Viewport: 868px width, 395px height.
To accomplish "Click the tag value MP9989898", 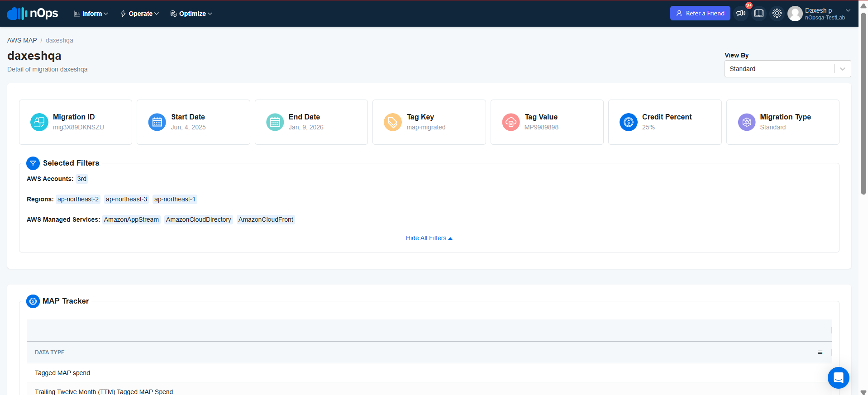I will [541, 127].
